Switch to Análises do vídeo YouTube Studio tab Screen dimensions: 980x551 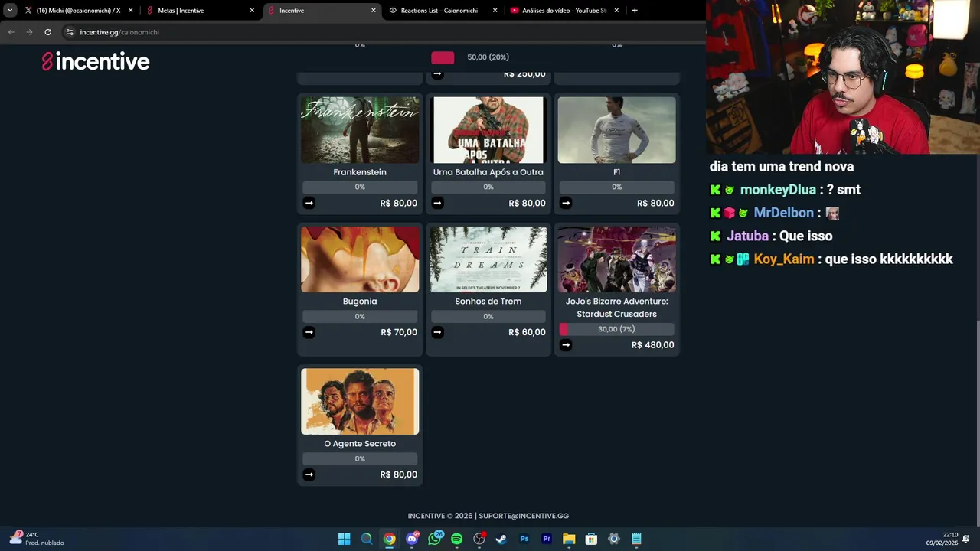pyautogui.click(x=564, y=11)
